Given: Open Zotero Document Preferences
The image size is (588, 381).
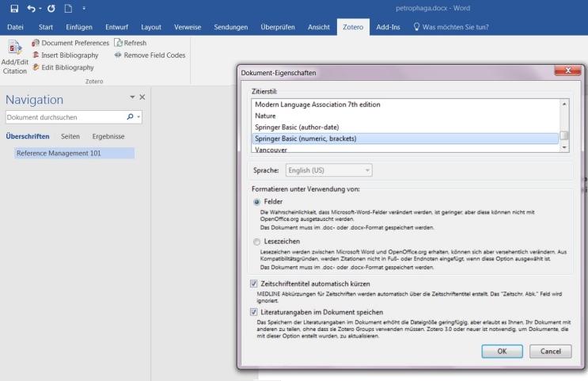Looking at the screenshot, I should coord(70,43).
